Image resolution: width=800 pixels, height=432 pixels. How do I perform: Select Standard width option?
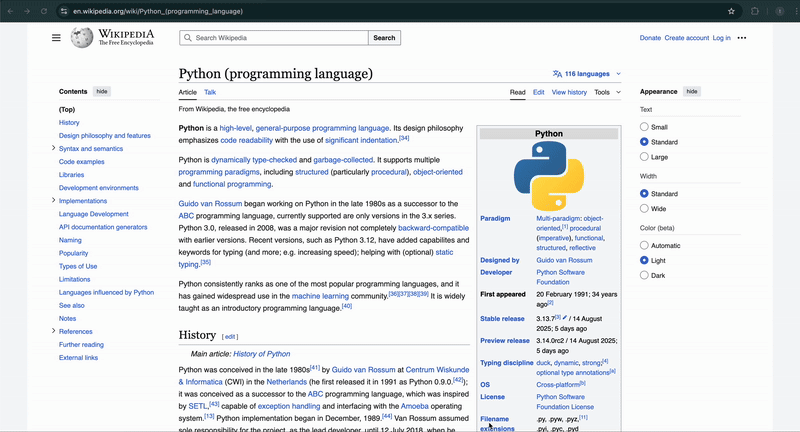click(x=644, y=193)
